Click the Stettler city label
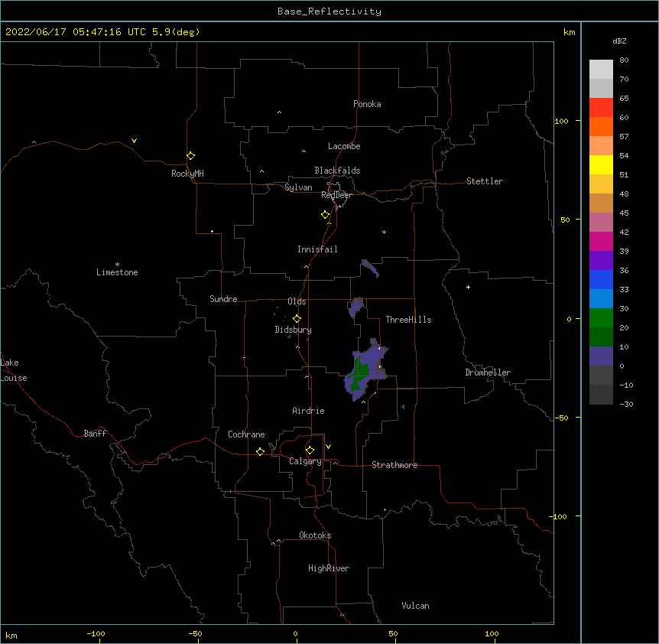 (485, 181)
